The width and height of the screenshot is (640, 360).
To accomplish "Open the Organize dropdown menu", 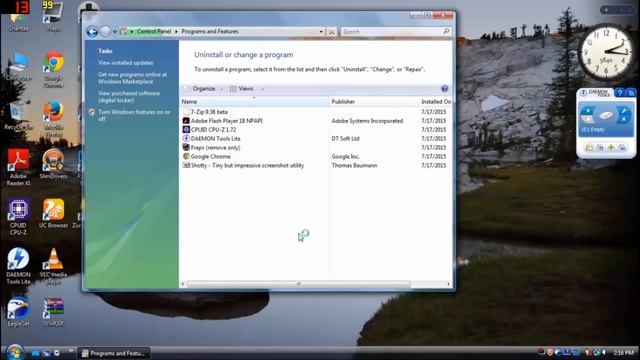I will coord(208,89).
